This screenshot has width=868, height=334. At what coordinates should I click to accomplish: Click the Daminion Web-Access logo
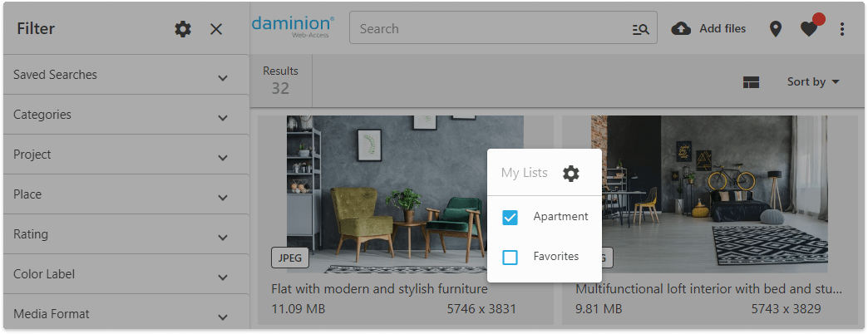click(293, 27)
